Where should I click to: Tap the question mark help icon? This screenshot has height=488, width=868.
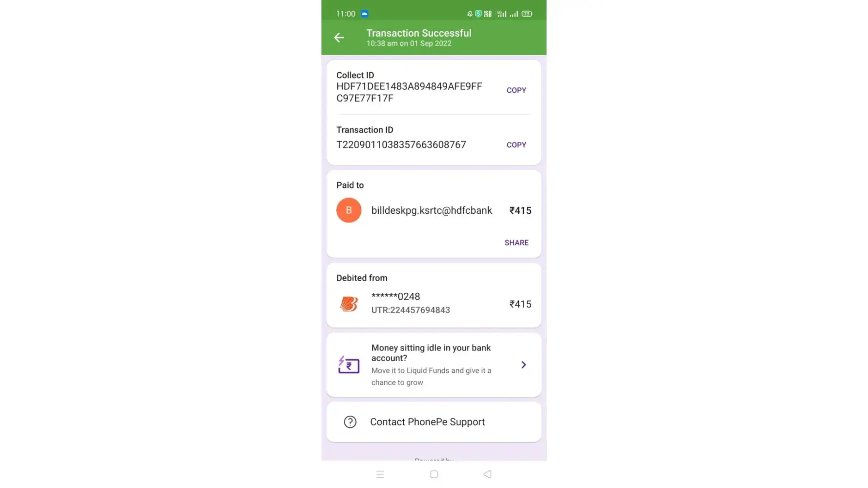click(350, 422)
